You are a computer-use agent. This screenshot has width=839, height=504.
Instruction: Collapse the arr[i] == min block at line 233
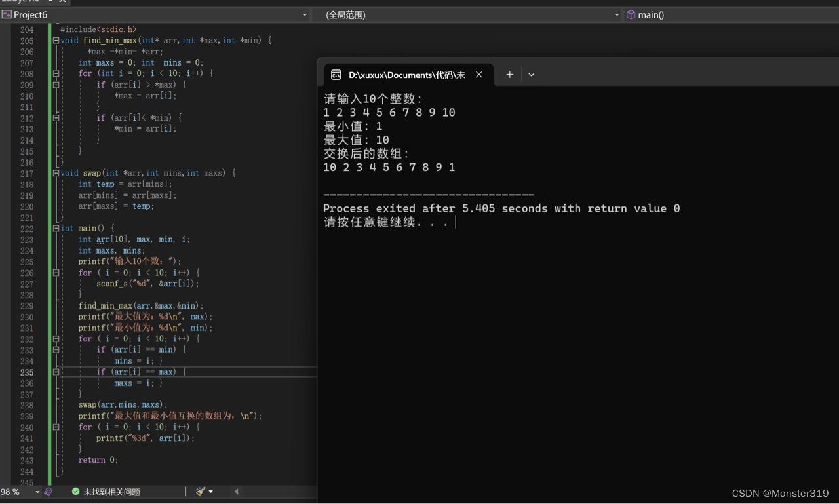tap(56, 350)
